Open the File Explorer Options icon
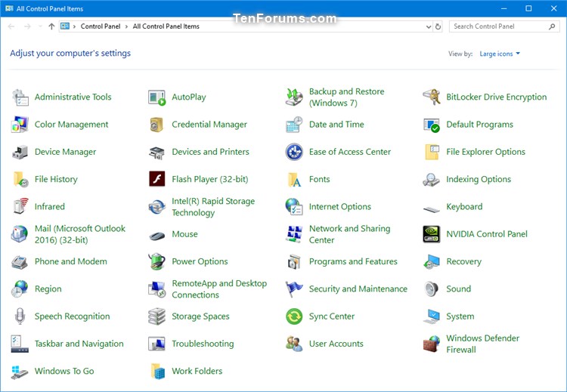Image resolution: width=567 pixels, height=392 pixels. 432,152
